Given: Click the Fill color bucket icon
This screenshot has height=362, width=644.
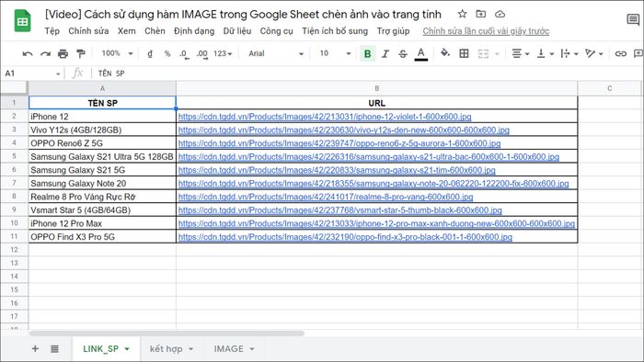Looking at the screenshot, I should [x=444, y=53].
